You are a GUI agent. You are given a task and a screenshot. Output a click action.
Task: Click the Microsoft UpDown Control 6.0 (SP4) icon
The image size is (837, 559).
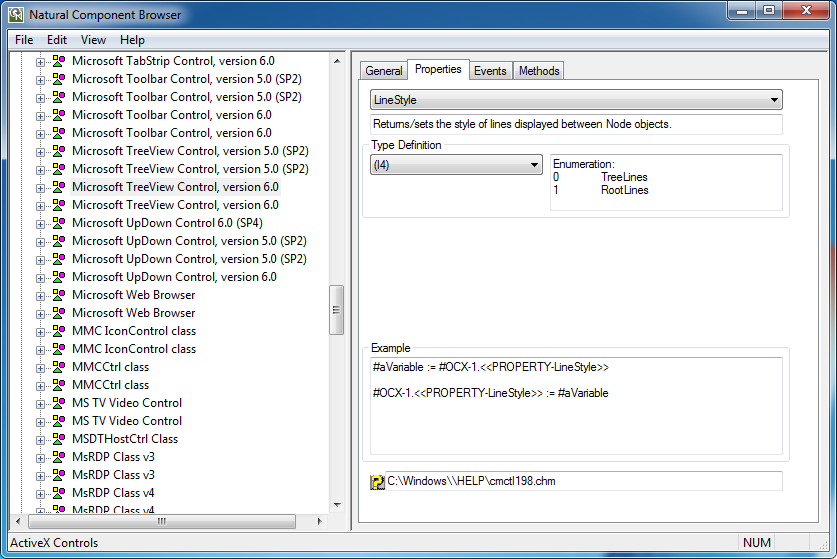click(x=59, y=223)
